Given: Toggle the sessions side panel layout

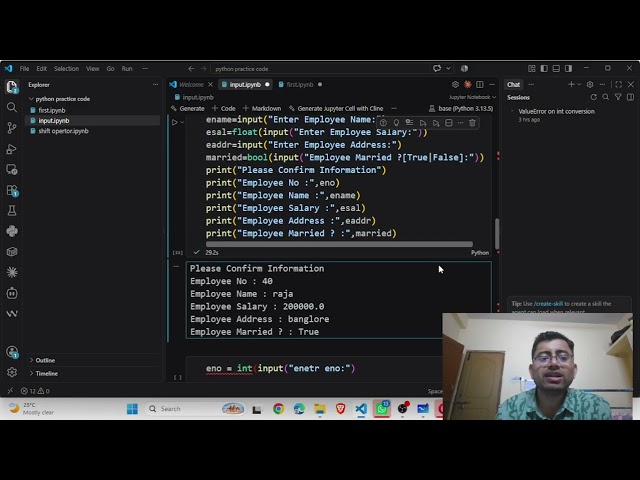Looking at the screenshot, I should tap(631, 97).
